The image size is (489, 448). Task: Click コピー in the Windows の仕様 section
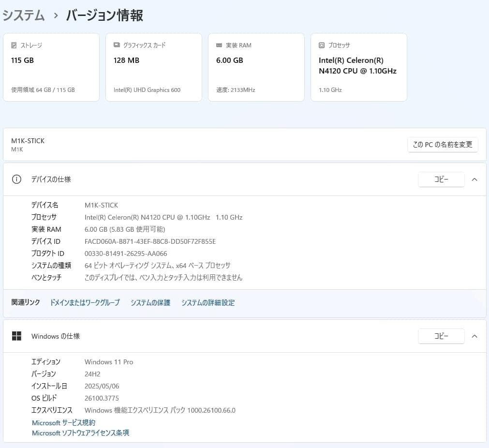(x=441, y=336)
